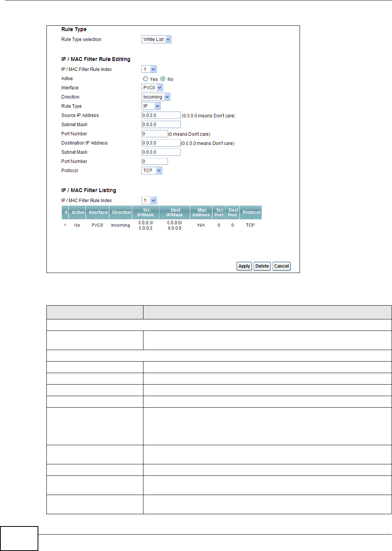Click the Direction column header in listing

pyautogui.click(x=121, y=212)
